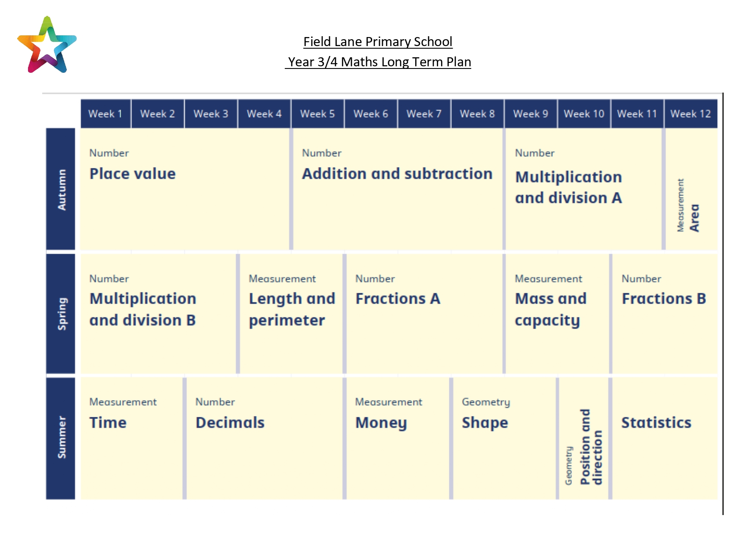Screen dimensions: 756x534
Task: Click the Spring term row label
Action: pyautogui.click(x=61, y=314)
